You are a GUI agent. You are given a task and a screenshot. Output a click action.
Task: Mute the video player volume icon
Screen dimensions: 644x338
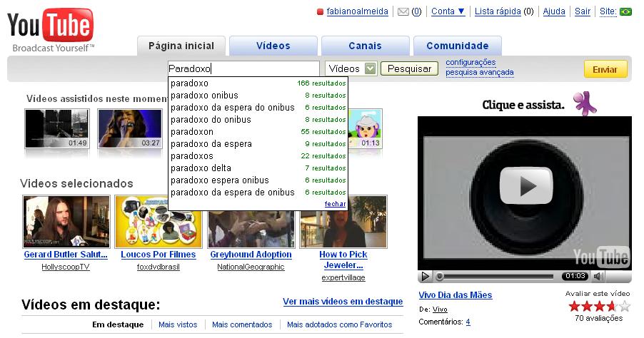(x=598, y=277)
